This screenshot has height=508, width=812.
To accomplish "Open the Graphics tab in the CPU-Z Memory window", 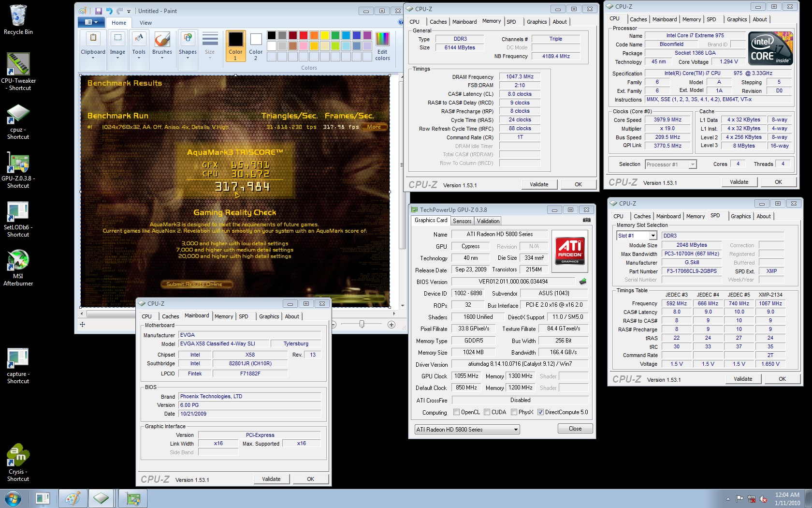I will click(536, 22).
